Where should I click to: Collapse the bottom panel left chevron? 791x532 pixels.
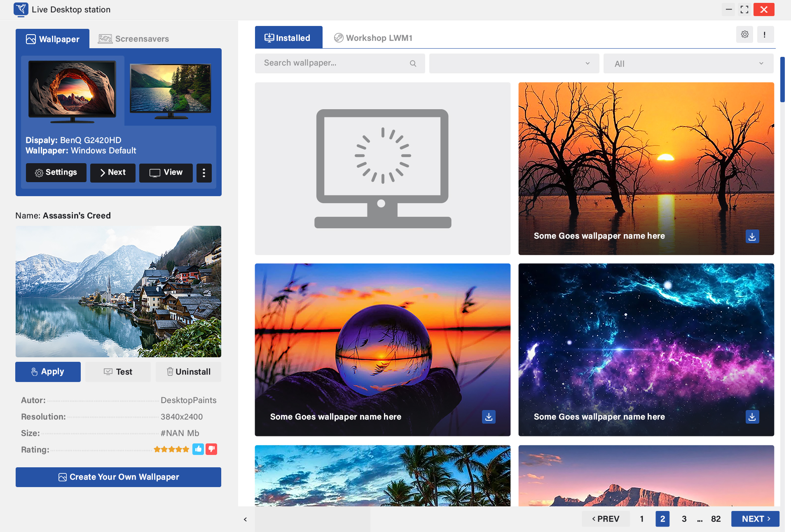tap(245, 519)
